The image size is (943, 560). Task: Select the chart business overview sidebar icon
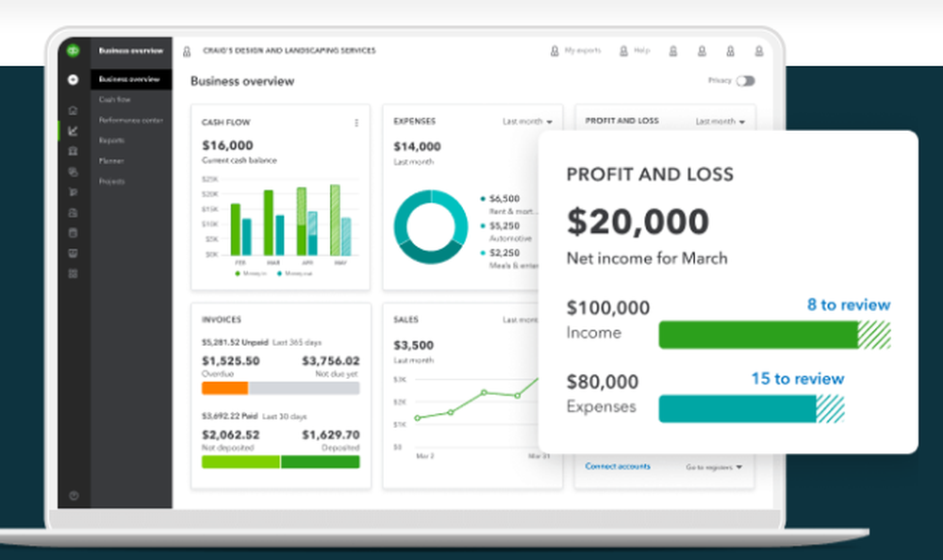73,130
